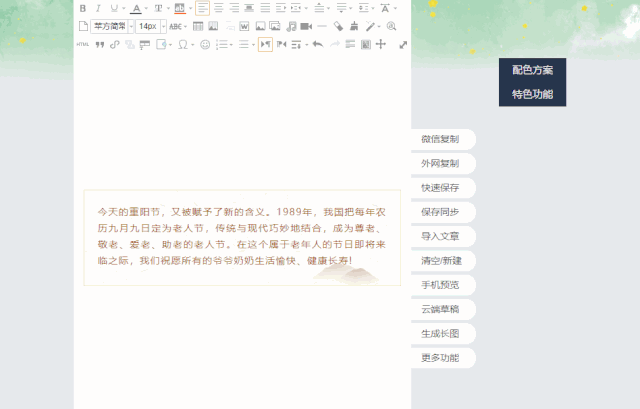
Task: Open the 云端草稿 cloud drafts
Action: click(x=443, y=309)
